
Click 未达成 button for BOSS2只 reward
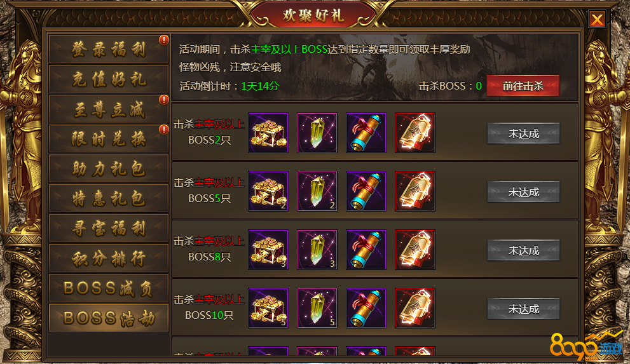523,133
